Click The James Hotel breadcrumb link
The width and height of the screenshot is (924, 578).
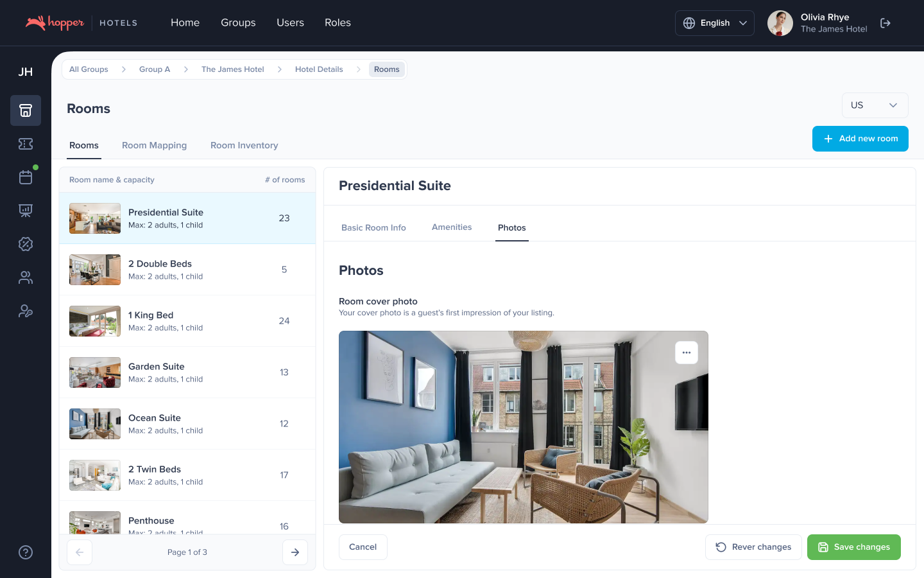[x=232, y=69]
